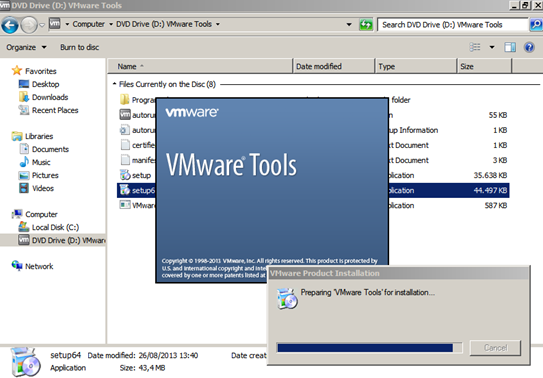Open Downloads under Favorites
This screenshot has height=378, width=543.
coord(50,97)
